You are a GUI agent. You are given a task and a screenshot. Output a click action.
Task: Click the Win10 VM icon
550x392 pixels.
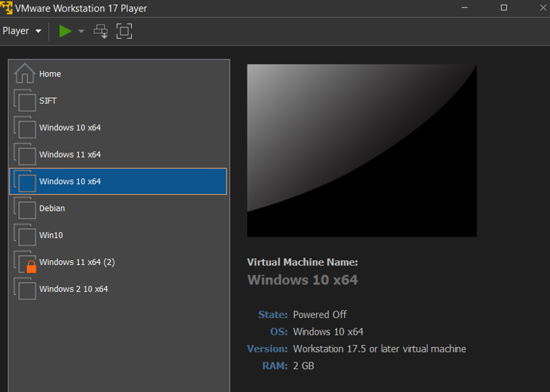tap(25, 235)
